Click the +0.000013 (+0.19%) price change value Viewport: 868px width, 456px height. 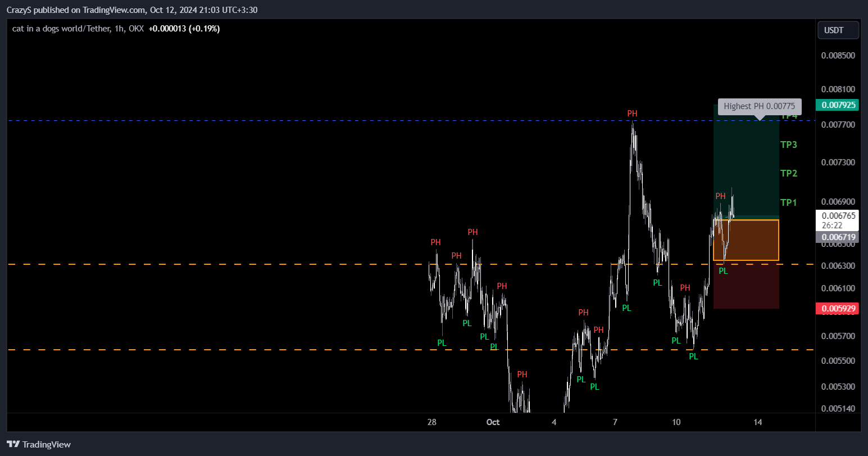click(184, 29)
